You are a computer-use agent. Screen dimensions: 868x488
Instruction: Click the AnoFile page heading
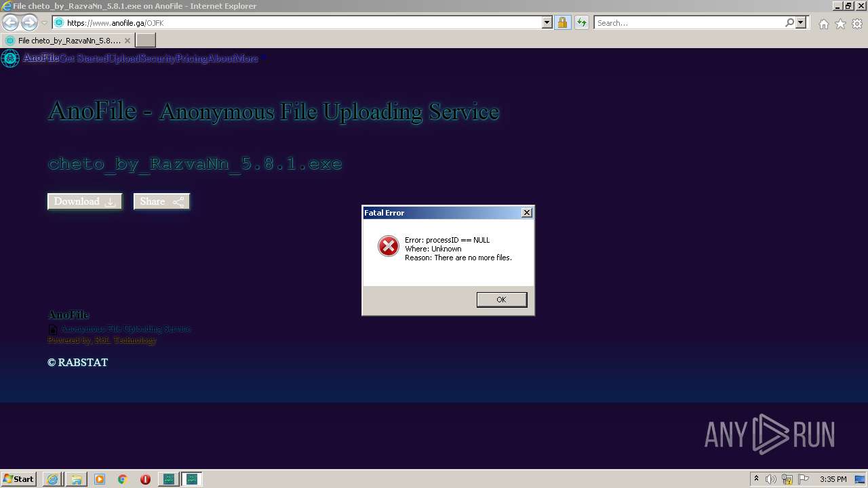[274, 111]
